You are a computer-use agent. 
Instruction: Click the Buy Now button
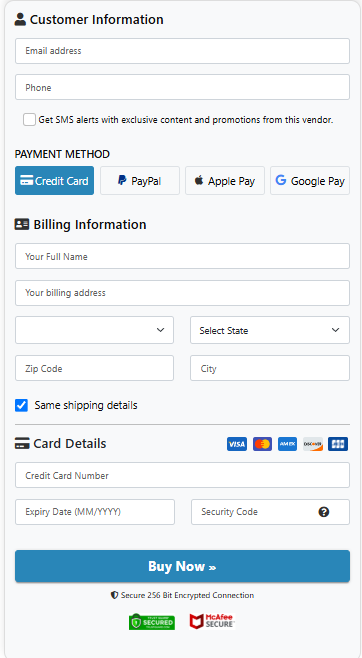[x=182, y=566]
